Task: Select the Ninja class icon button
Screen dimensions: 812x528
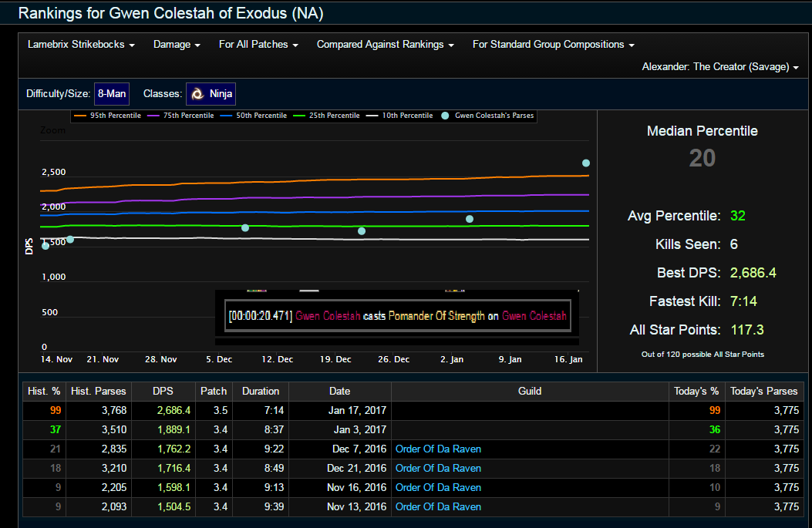Action: click(211, 94)
